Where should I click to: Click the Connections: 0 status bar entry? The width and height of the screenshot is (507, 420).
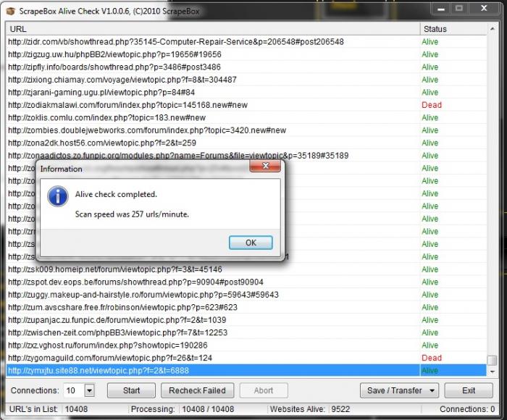467,409
